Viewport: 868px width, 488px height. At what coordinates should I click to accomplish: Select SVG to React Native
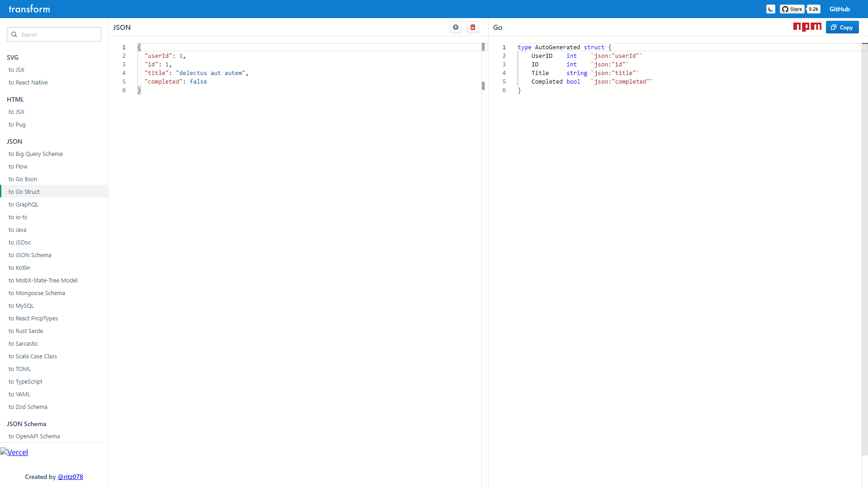click(x=54, y=82)
